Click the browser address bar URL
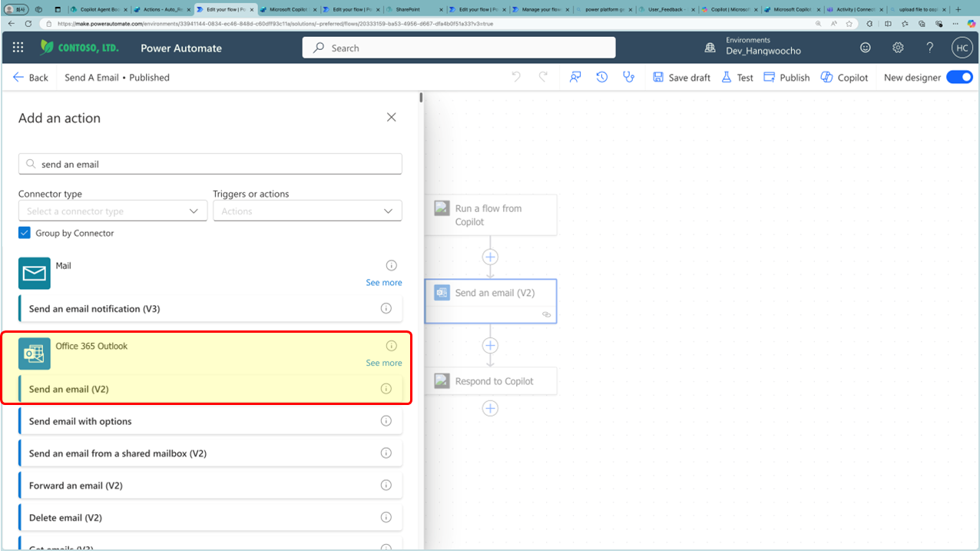The width and height of the screenshot is (980, 551). 275,24
